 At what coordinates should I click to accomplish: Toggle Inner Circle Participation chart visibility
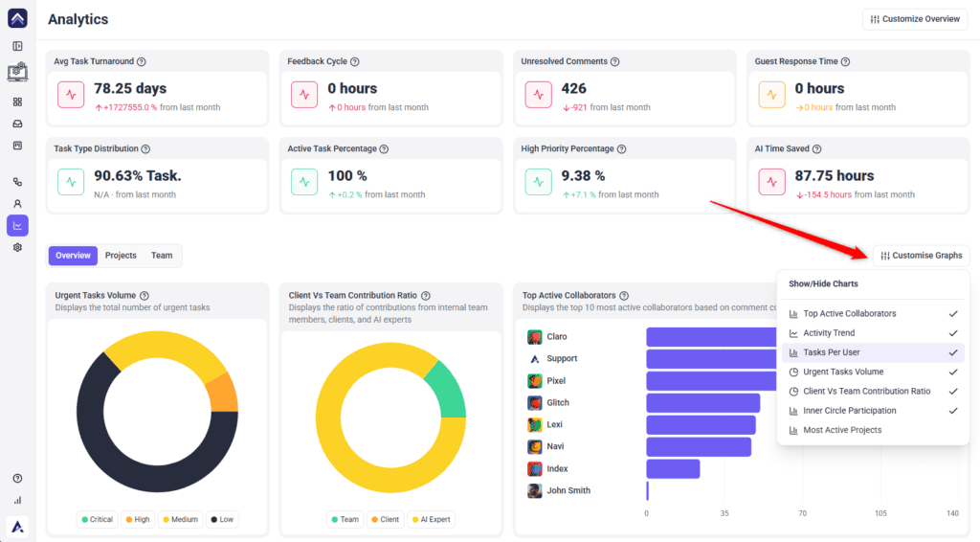(x=873, y=411)
